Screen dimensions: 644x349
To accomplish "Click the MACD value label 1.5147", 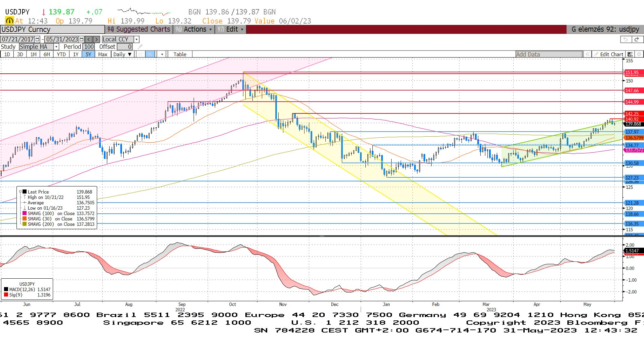I will tap(634, 251).
